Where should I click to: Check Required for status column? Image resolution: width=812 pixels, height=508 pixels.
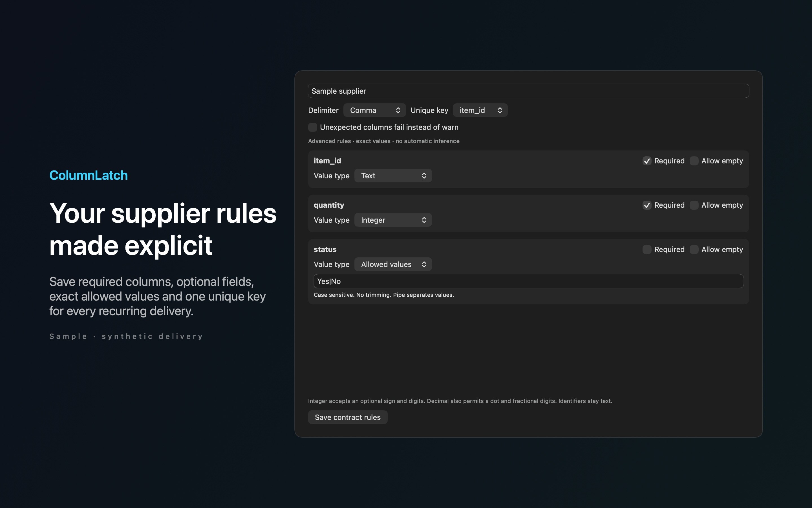(646, 250)
